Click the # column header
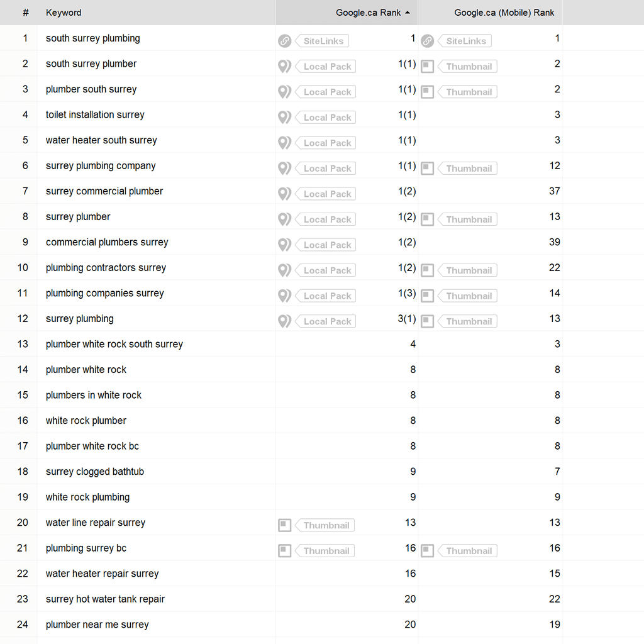 [x=25, y=13]
